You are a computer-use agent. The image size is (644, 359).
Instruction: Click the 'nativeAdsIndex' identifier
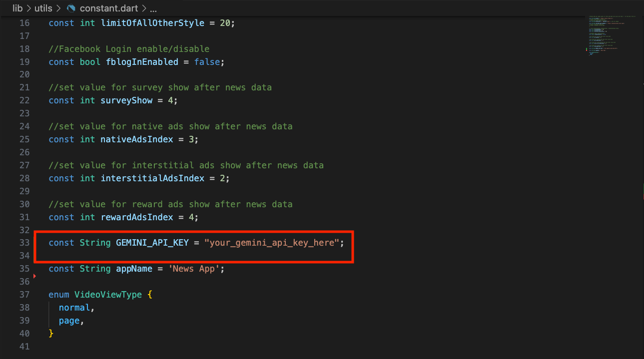point(137,139)
